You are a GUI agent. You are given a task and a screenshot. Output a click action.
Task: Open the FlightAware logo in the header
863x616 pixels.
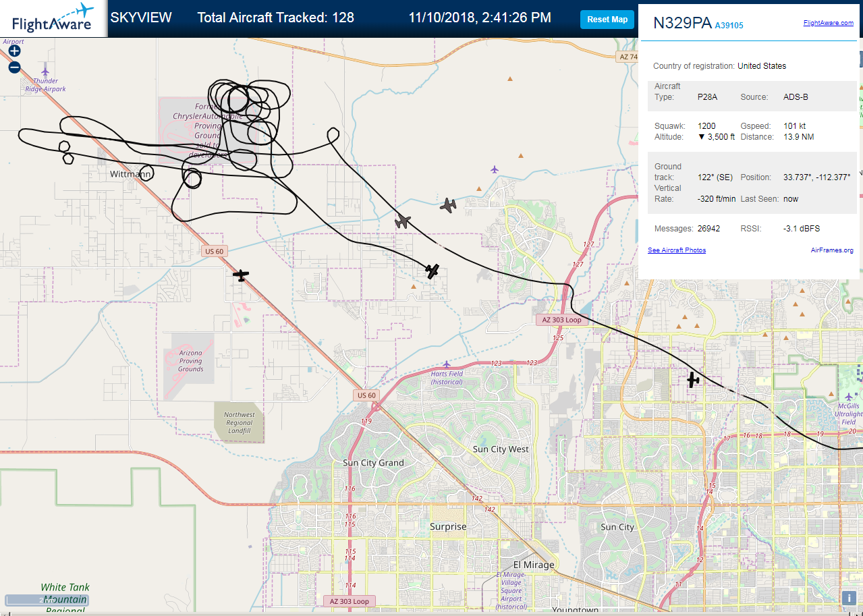pos(53,18)
